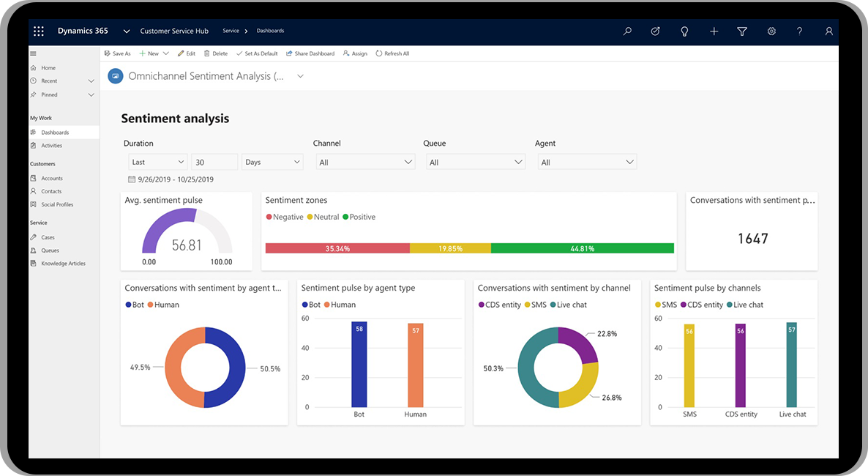Expand the Recent section in sidebar
The width and height of the screenshot is (868, 476).
point(91,81)
